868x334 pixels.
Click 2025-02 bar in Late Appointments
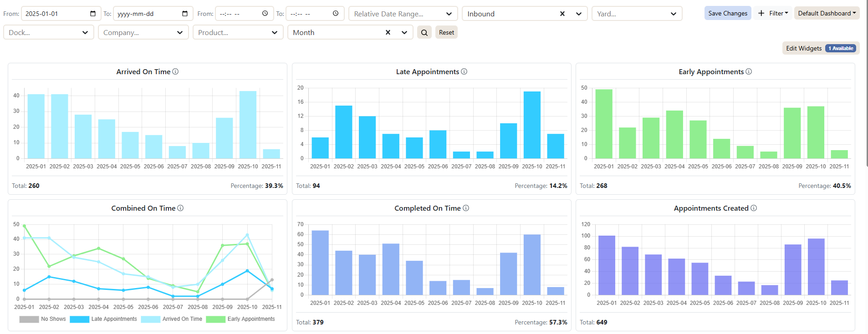point(344,132)
